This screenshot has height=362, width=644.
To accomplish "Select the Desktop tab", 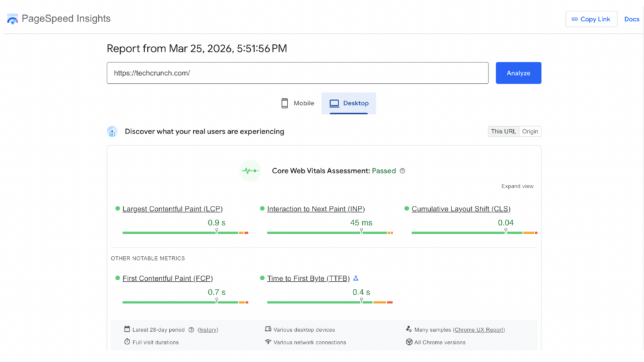I will coord(348,103).
